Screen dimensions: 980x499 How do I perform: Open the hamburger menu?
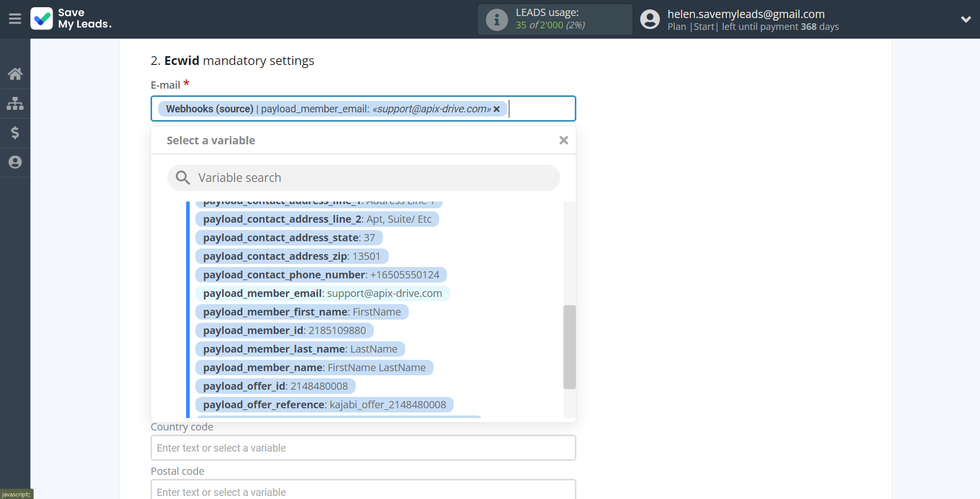tap(15, 19)
